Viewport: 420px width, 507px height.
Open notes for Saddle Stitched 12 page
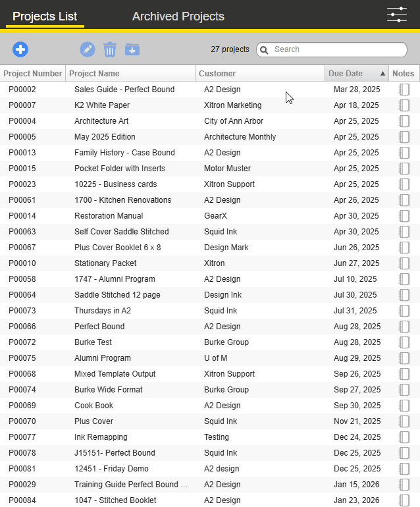404,295
